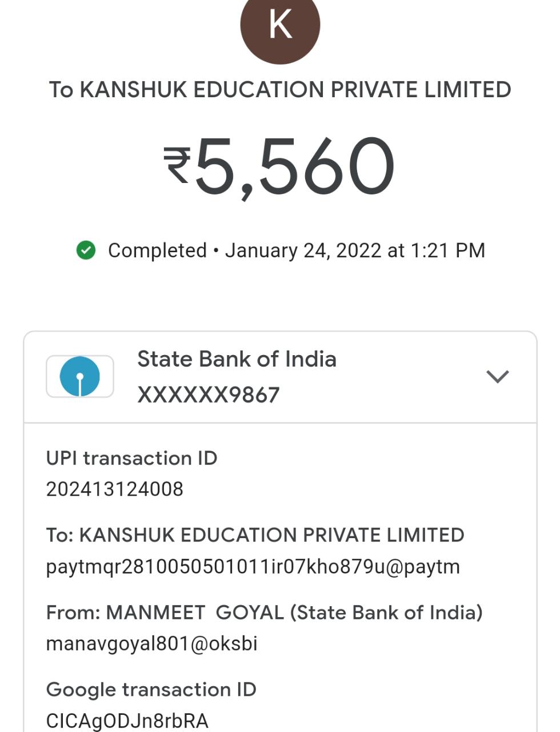Viewport: 560px width, 732px height.
Task: Click the top recipient name heading
Action: coord(280,90)
